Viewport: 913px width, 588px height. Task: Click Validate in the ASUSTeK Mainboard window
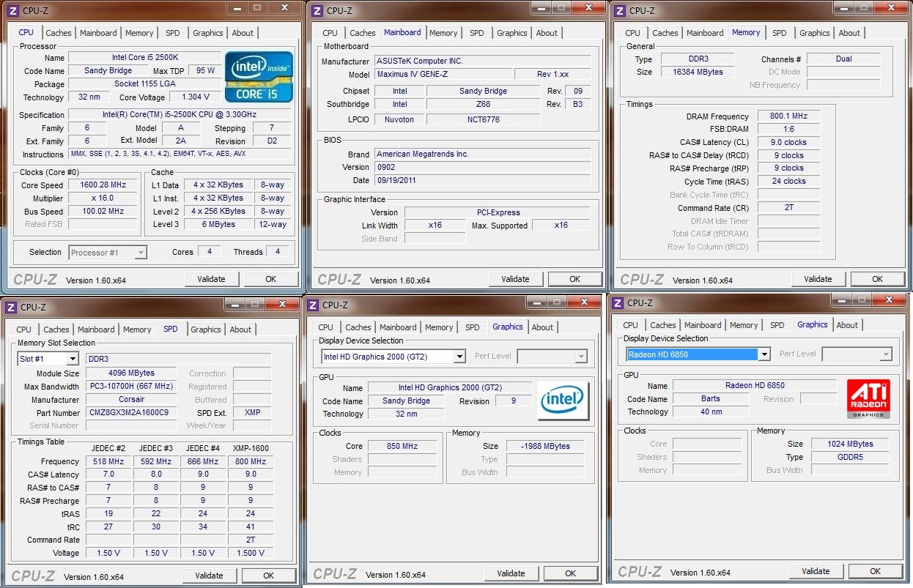pos(515,279)
